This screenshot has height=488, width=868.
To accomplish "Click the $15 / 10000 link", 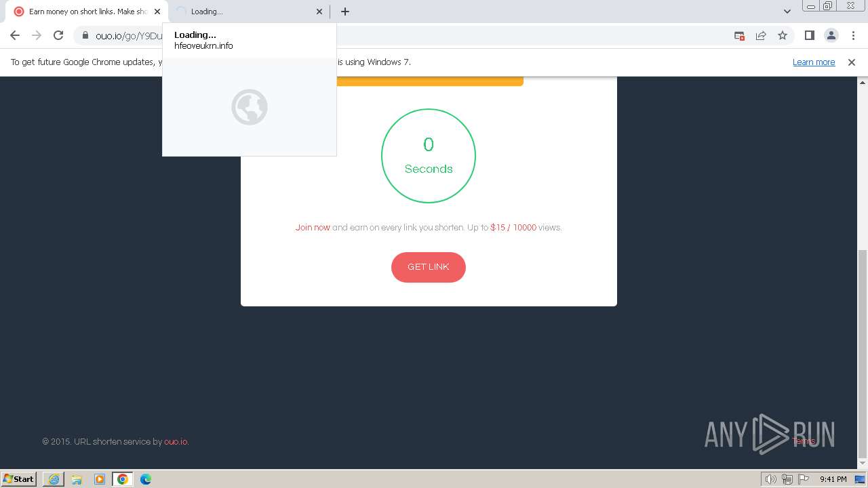I will [x=513, y=227].
